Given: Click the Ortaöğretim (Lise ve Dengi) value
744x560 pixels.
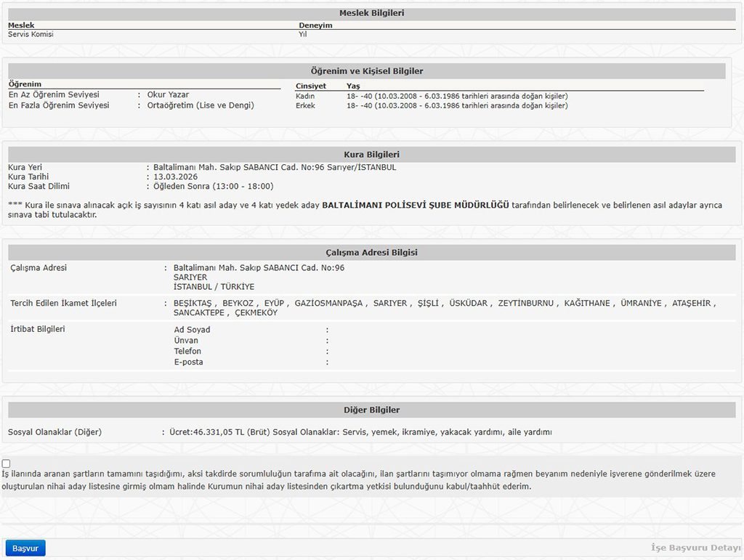Looking at the screenshot, I should point(201,105).
